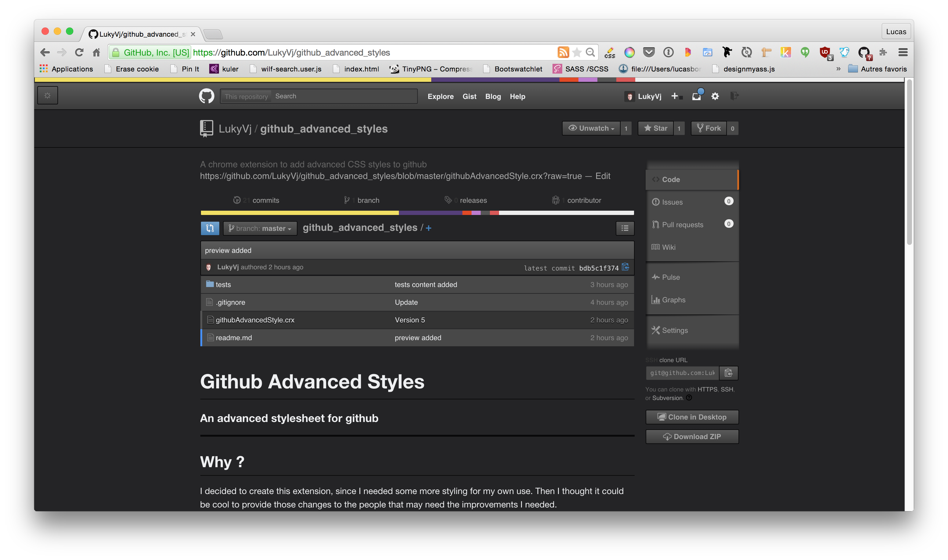Open the Pull requests tab

[692, 224]
